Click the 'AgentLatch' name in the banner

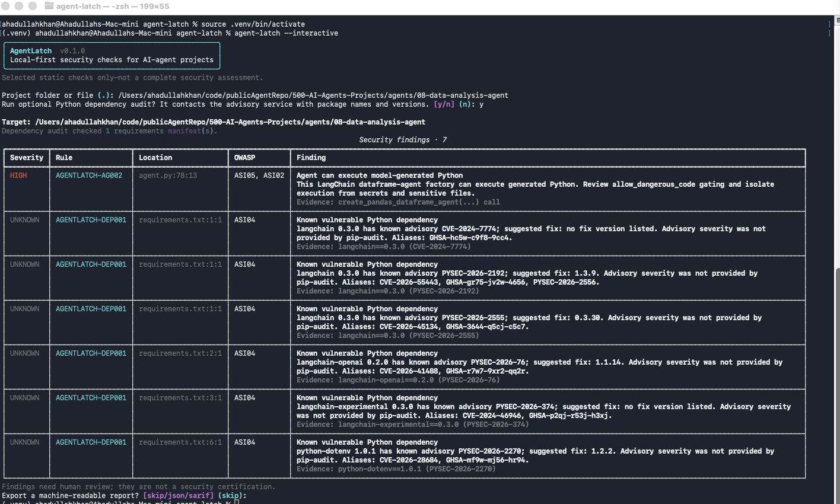[x=31, y=51]
